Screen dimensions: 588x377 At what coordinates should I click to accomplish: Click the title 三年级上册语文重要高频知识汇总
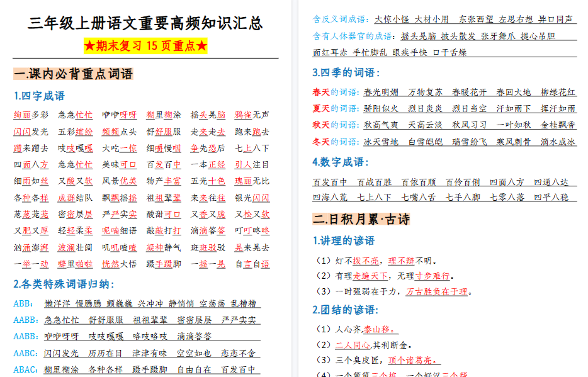tap(147, 23)
